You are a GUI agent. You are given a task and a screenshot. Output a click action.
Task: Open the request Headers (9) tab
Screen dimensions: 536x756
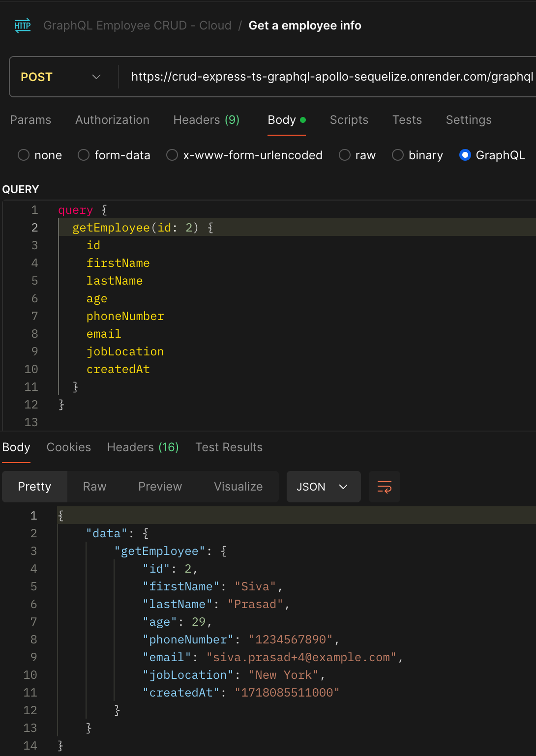pos(207,120)
